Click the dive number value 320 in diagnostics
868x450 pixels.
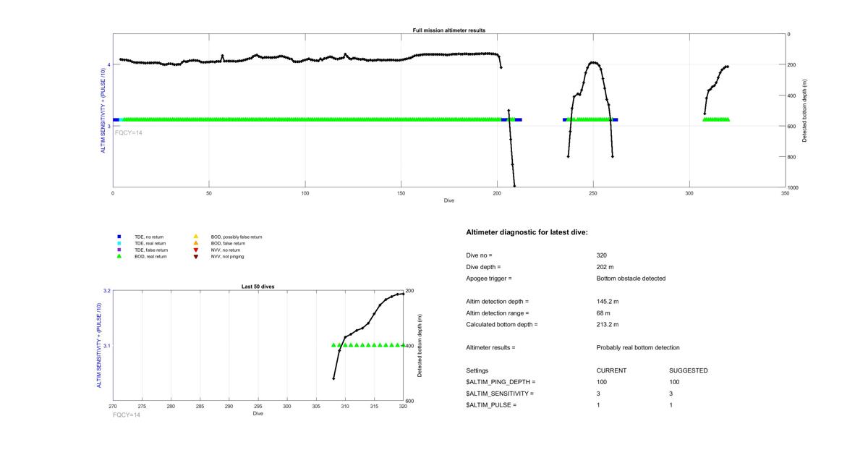[x=602, y=255]
